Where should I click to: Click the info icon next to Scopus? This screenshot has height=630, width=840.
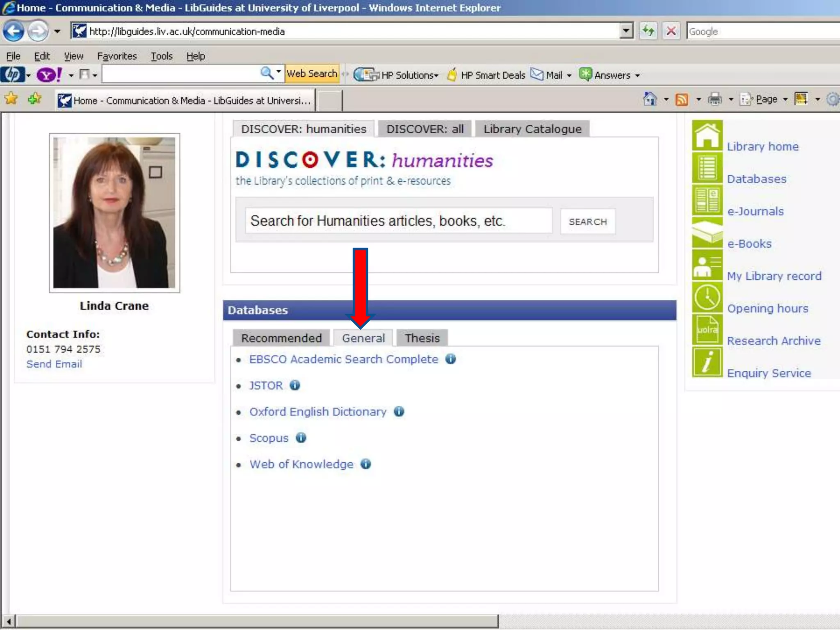[301, 438]
